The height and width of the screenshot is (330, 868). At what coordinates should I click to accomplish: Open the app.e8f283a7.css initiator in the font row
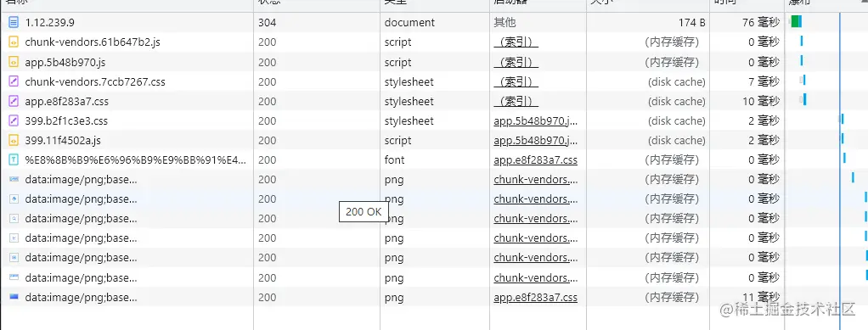click(536, 160)
